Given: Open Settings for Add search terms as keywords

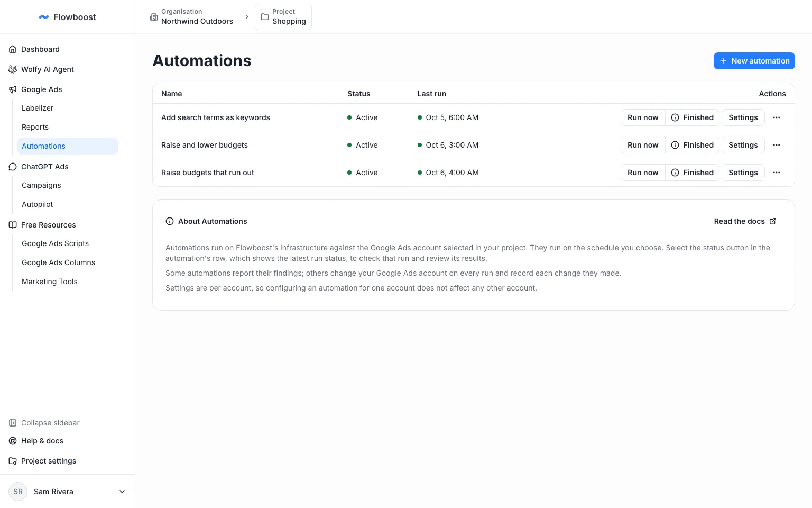Looking at the screenshot, I should tap(743, 117).
